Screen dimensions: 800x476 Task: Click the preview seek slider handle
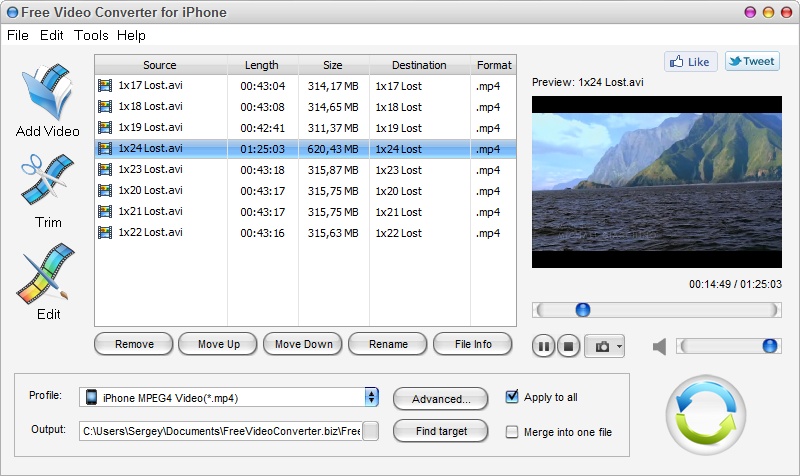click(x=583, y=310)
